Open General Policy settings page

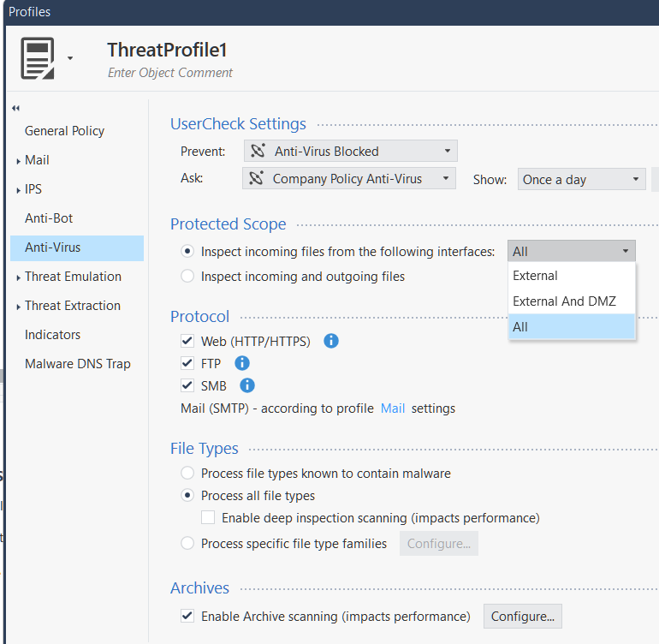pyautogui.click(x=64, y=131)
